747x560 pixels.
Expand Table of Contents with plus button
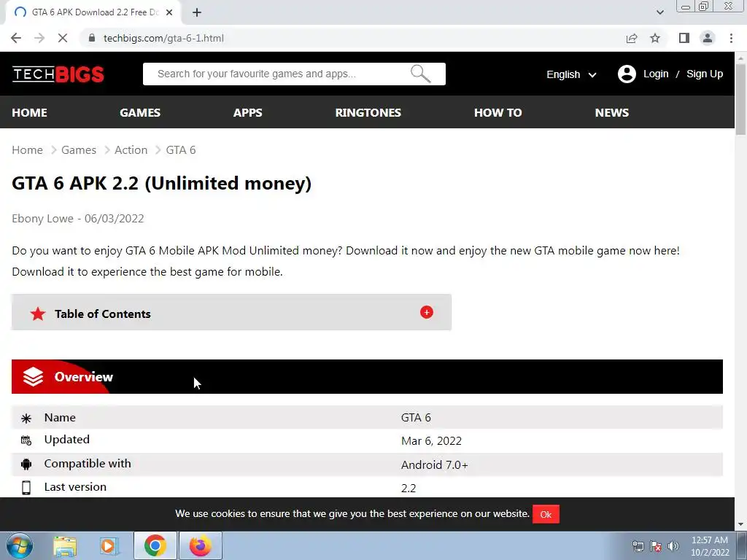(426, 312)
